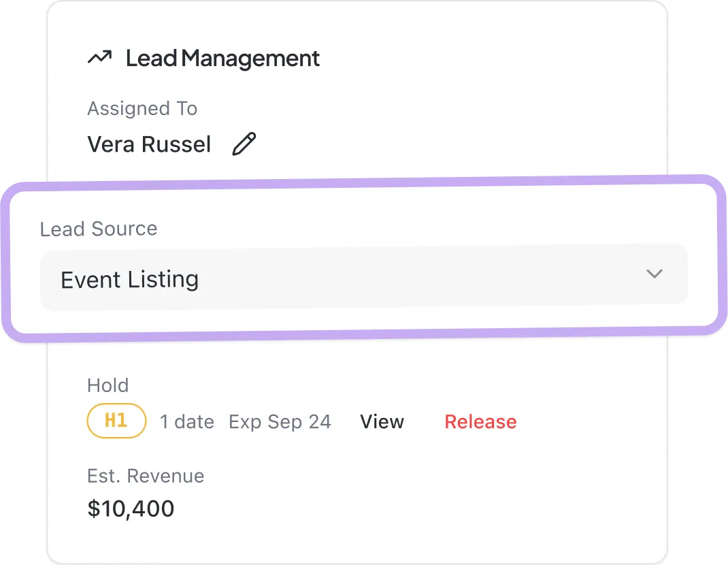Open the View link for hold

[x=382, y=422]
